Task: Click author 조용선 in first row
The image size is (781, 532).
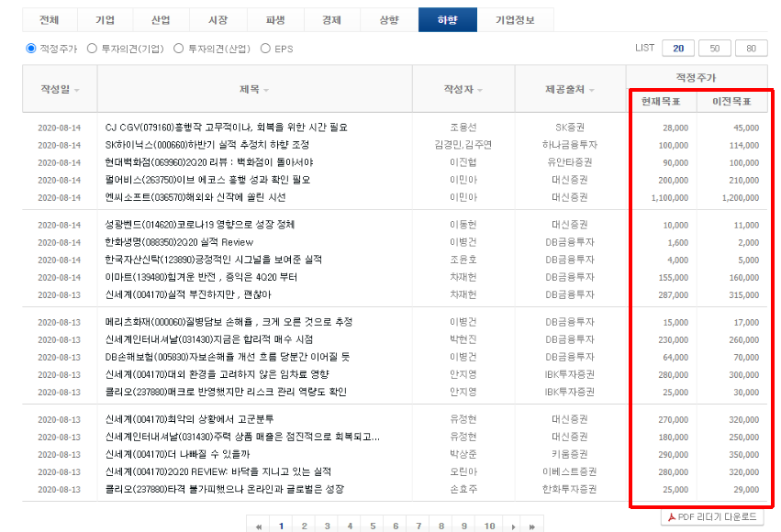Action: tap(463, 127)
